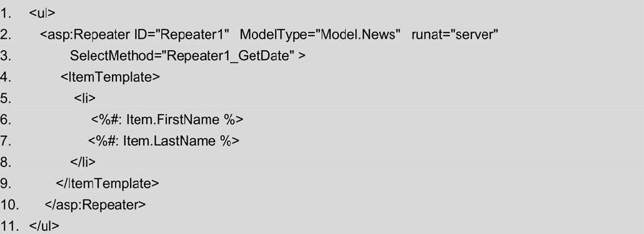Click the runat="server" attribute
644x234 pixels.
455,34
